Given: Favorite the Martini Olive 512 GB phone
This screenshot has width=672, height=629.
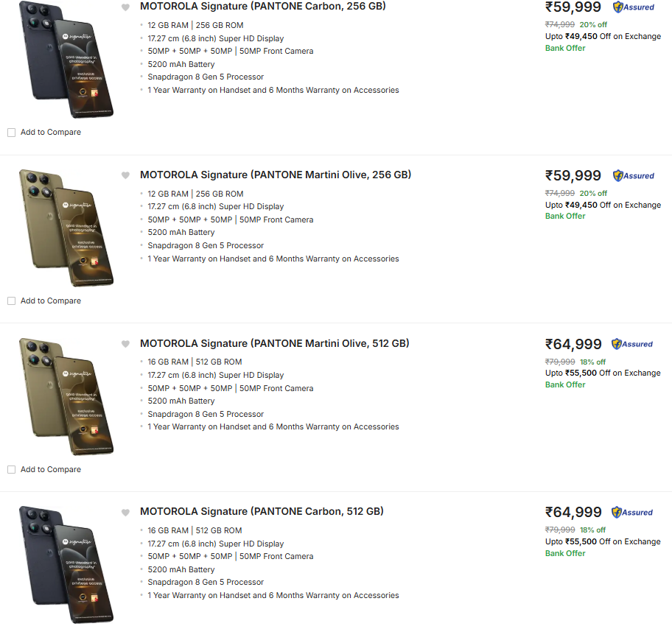Looking at the screenshot, I should (125, 344).
